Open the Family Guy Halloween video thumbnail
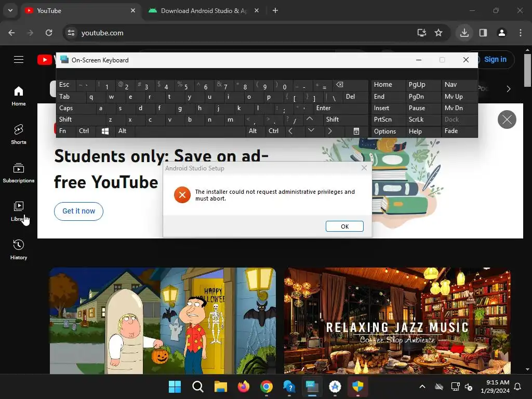Screen dimensions: 532x399 pos(163,321)
